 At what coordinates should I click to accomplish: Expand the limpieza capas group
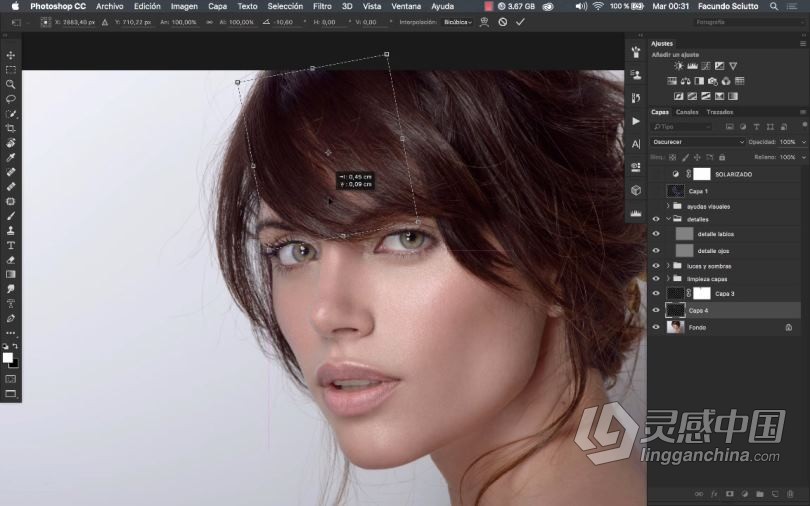click(x=668, y=279)
